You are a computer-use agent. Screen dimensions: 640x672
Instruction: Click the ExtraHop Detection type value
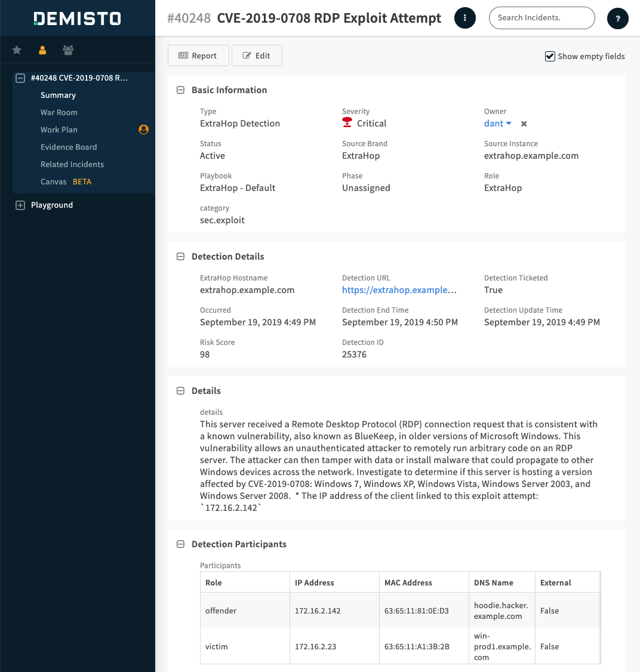pos(240,124)
